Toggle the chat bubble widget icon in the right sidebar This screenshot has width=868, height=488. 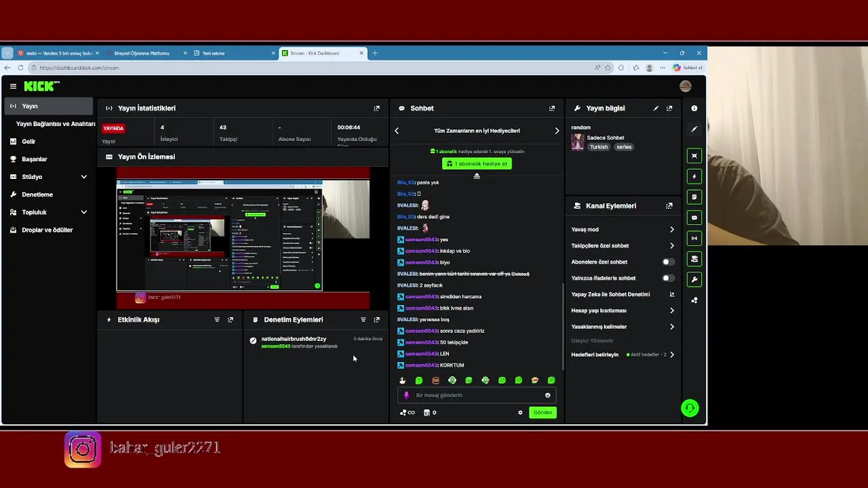(694, 218)
